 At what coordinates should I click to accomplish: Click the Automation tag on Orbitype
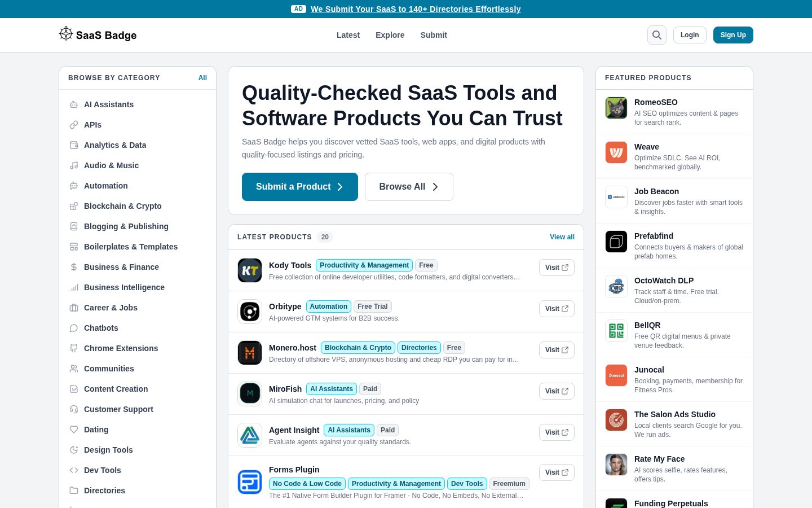click(x=329, y=306)
